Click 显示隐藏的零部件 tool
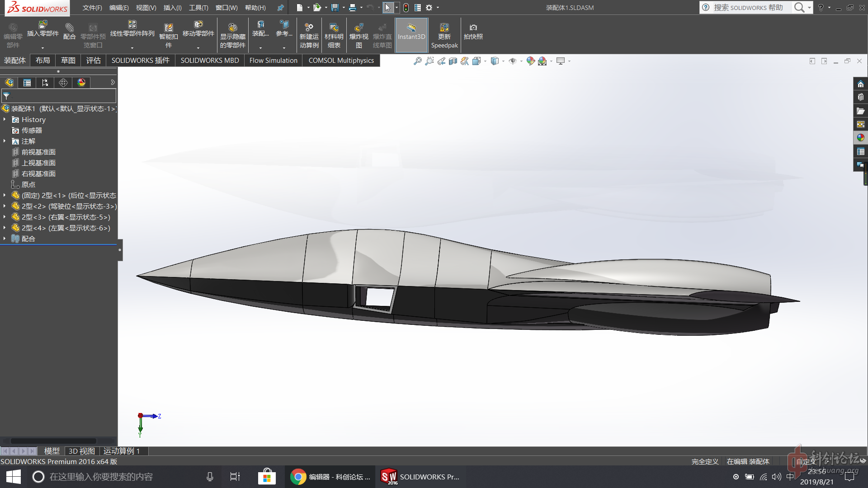This screenshot has width=868, height=488. point(233,36)
